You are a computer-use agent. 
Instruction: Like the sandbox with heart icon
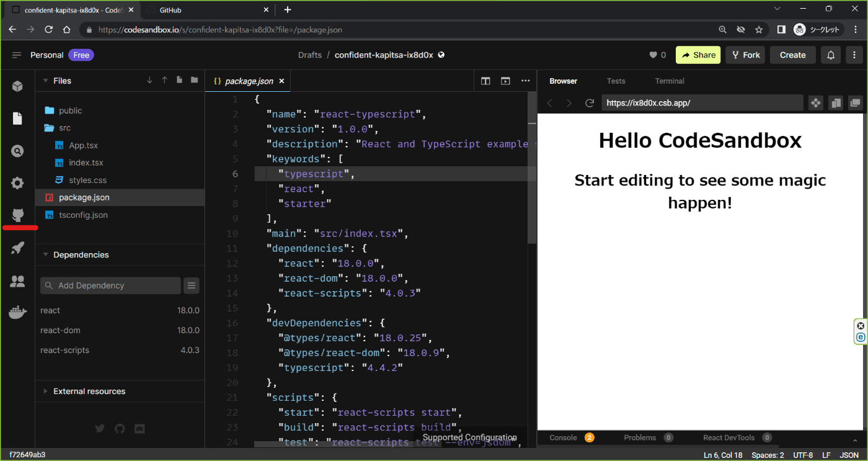653,55
